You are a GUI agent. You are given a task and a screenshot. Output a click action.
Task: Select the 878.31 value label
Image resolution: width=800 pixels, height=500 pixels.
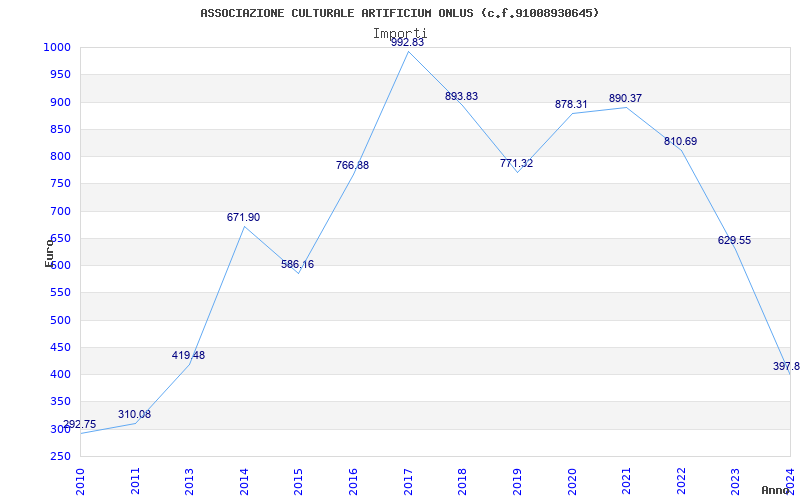[571, 104]
